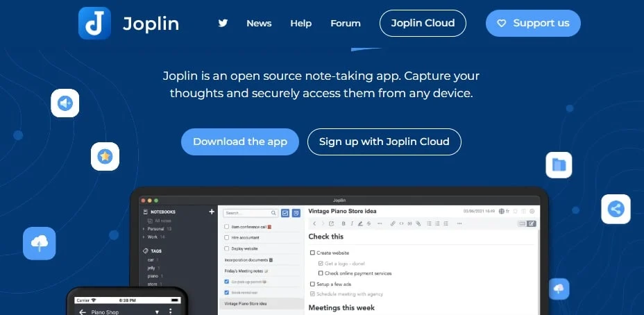Insert inline code using code icon

click(x=401, y=223)
